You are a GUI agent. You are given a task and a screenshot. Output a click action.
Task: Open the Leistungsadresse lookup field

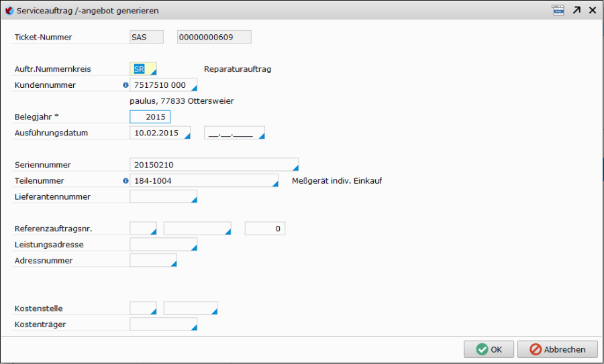pos(163,244)
